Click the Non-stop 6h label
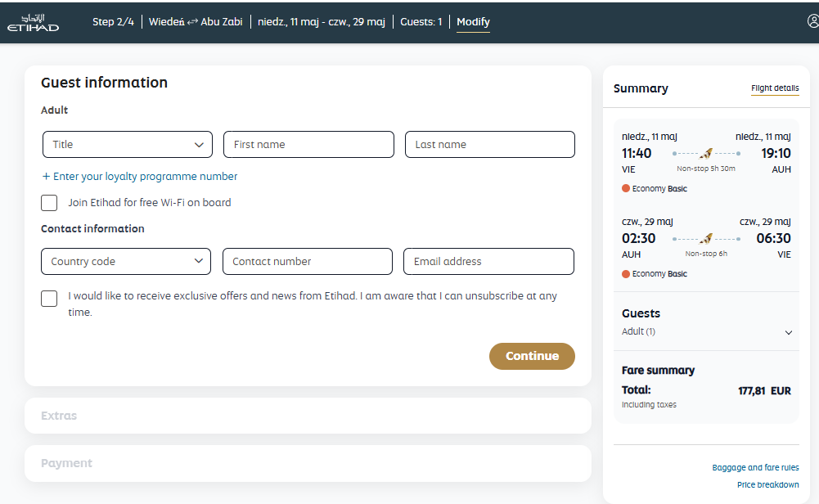The height and width of the screenshot is (504, 819). [x=705, y=254]
